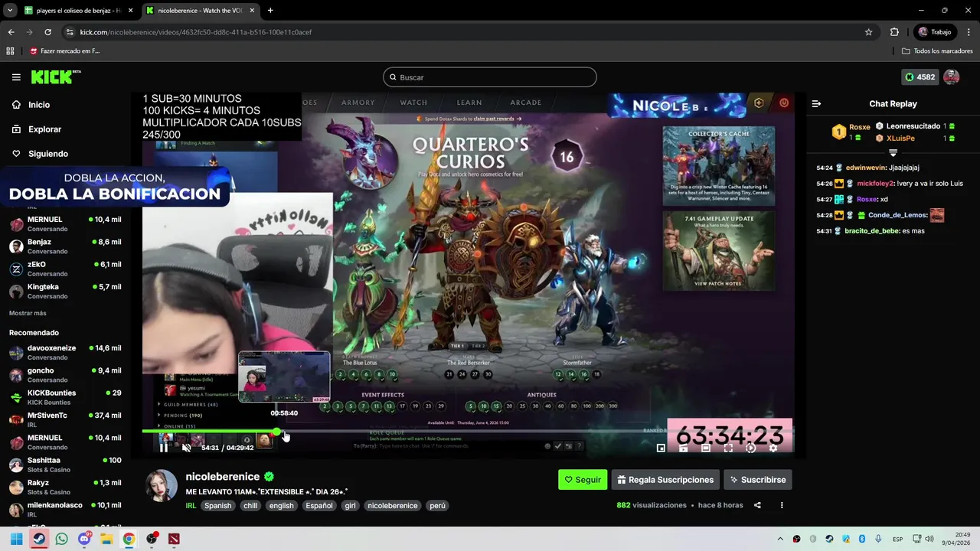Open followed channel zEkO

coord(66,269)
